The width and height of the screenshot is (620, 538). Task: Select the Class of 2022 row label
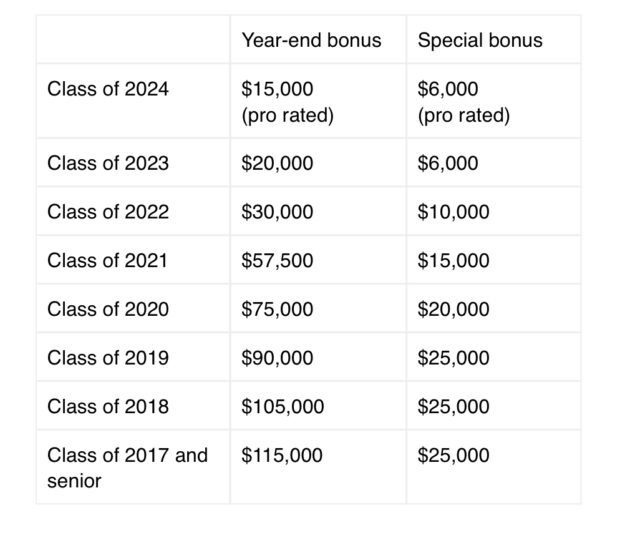point(108,211)
